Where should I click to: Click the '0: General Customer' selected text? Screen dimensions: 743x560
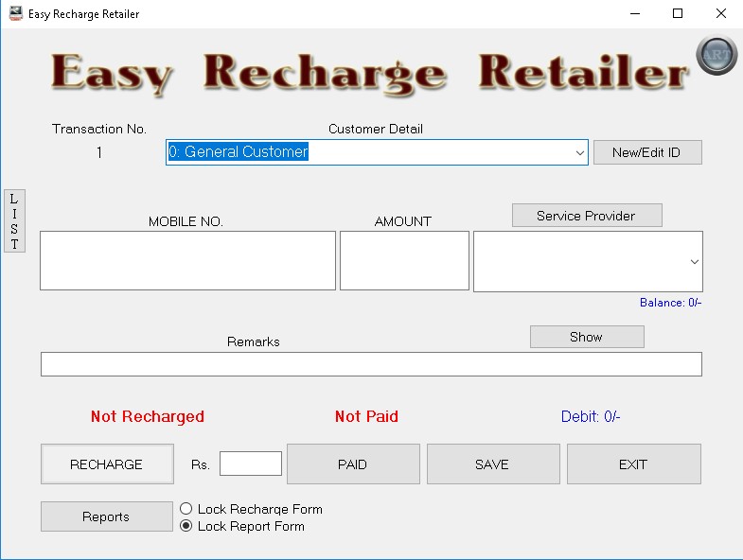tap(239, 151)
